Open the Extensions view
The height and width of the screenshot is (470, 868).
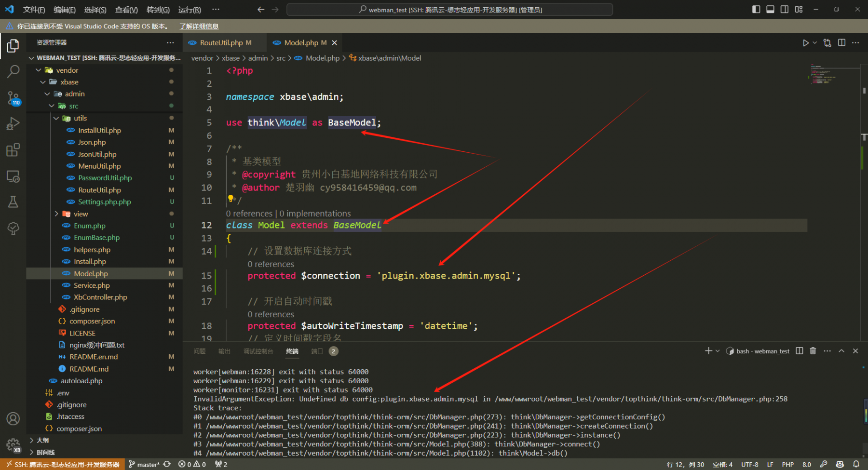tap(13, 150)
